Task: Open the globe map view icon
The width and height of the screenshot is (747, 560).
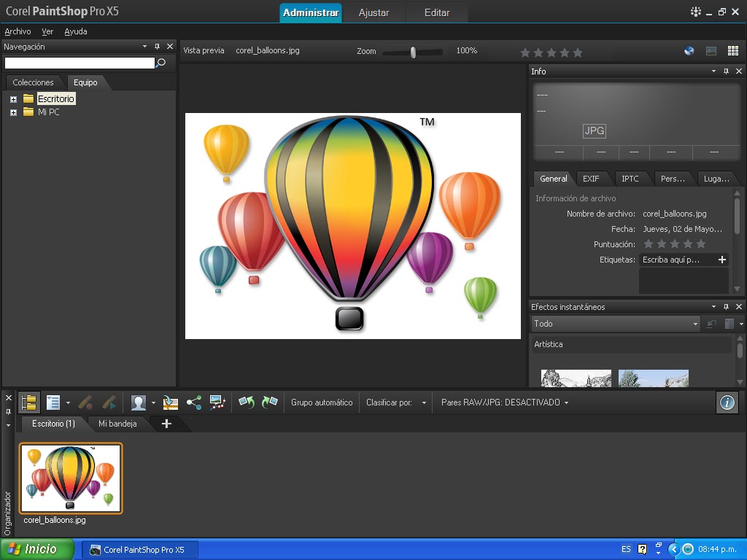Action: [688, 52]
